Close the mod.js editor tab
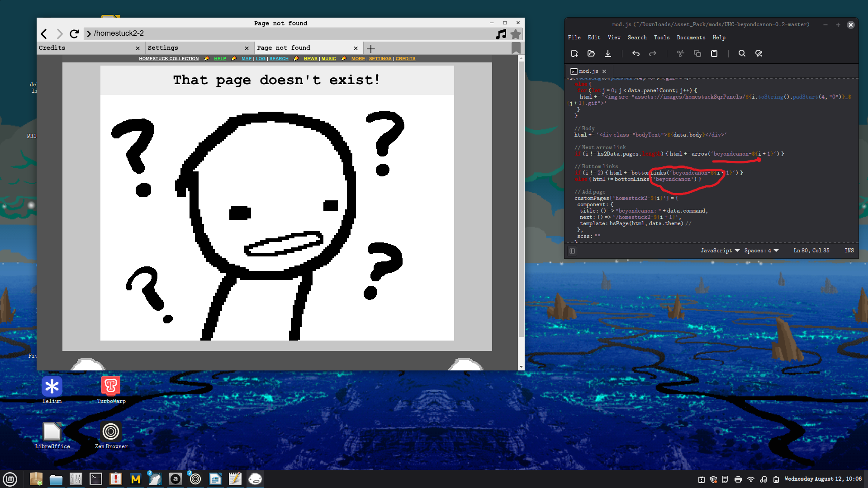Screen dimensions: 868x488 pos(604,71)
